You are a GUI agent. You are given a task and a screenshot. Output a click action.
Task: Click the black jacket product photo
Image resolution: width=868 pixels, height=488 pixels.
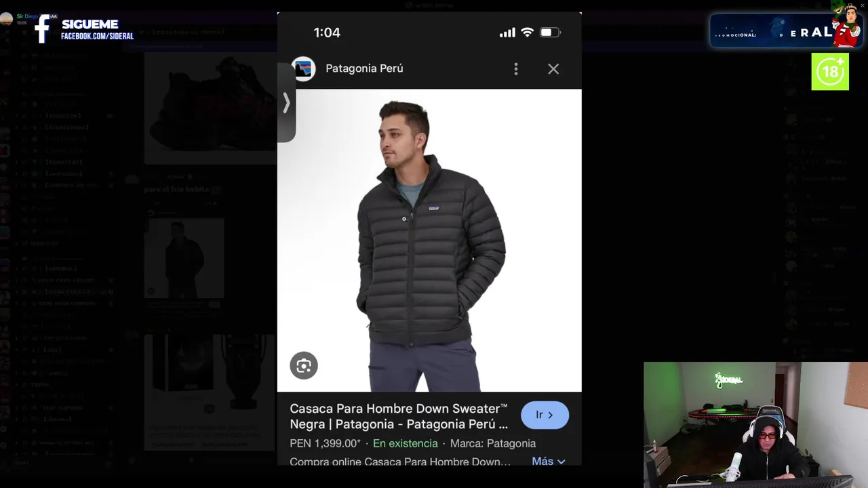(x=429, y=240)
